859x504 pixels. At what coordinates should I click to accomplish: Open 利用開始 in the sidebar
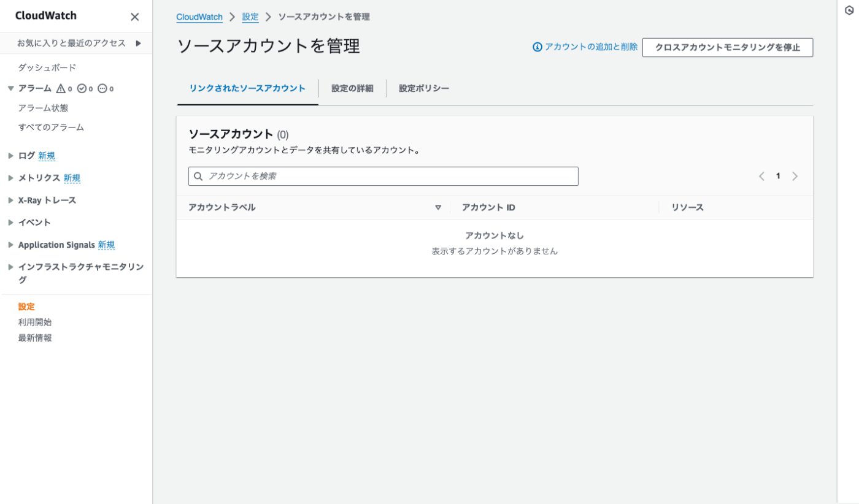coord(35,323)
